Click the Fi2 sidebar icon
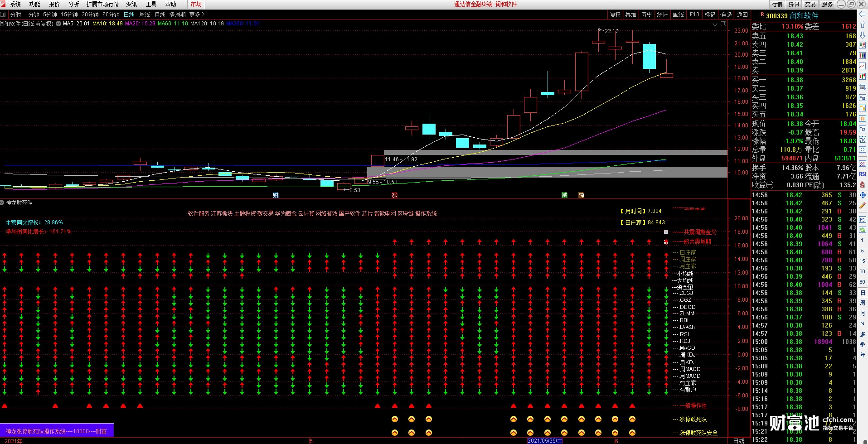868x444 pixels. [x=863, y=130]
